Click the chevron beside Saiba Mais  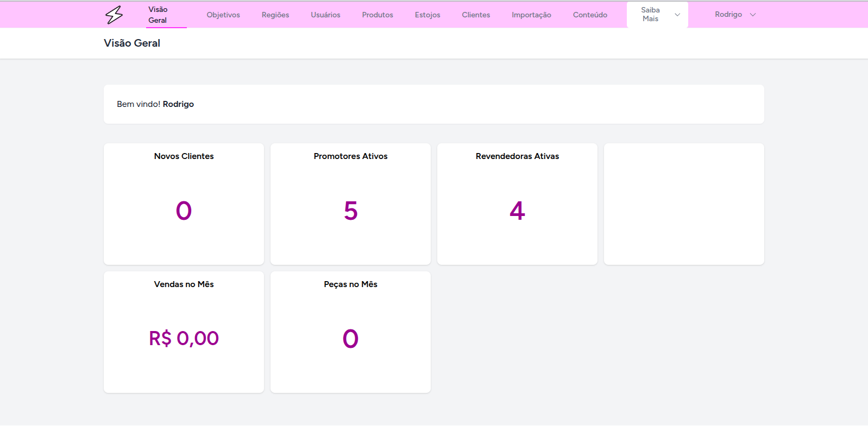(x=677, y=15)
